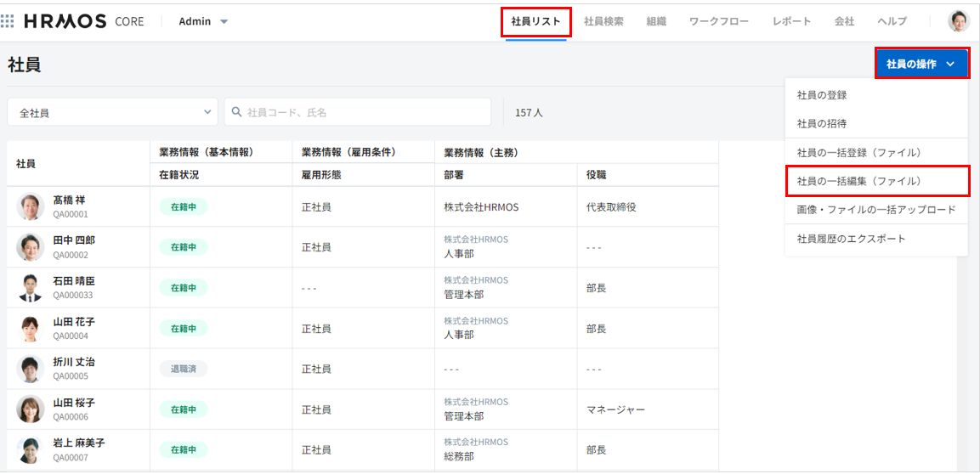Choose 社員の登録 from the menu
The width and height of the screenshot is (980, 474).
click(822, 95)
